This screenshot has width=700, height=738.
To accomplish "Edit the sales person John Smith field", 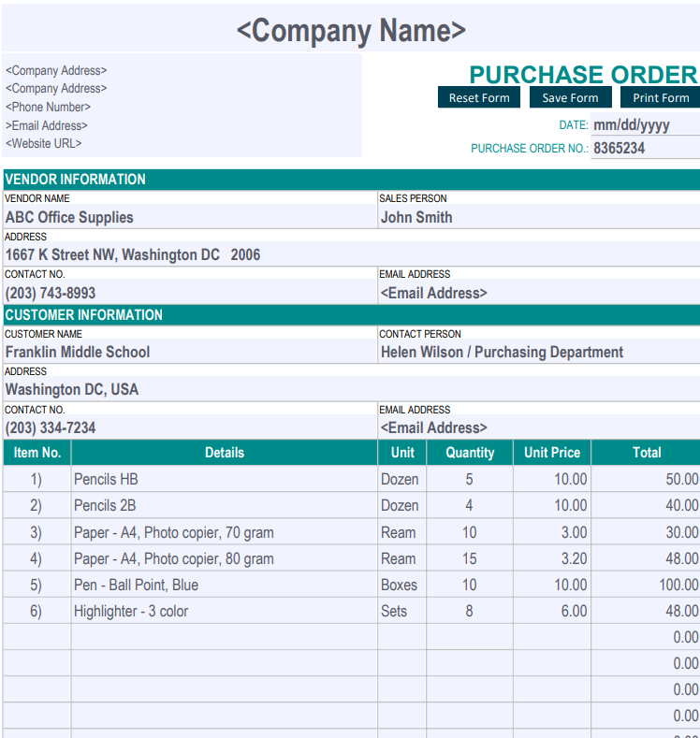I will tap(539, 216).
